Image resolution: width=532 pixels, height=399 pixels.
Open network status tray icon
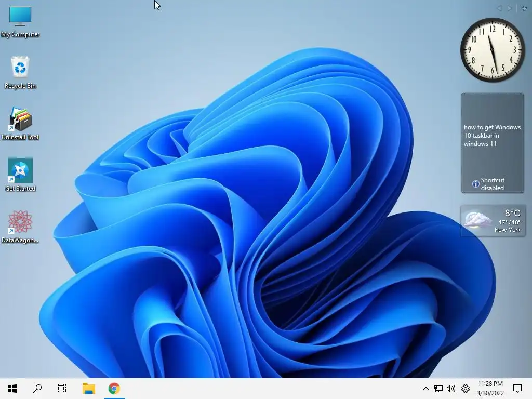pyautogui.click(x=438, y=389)
